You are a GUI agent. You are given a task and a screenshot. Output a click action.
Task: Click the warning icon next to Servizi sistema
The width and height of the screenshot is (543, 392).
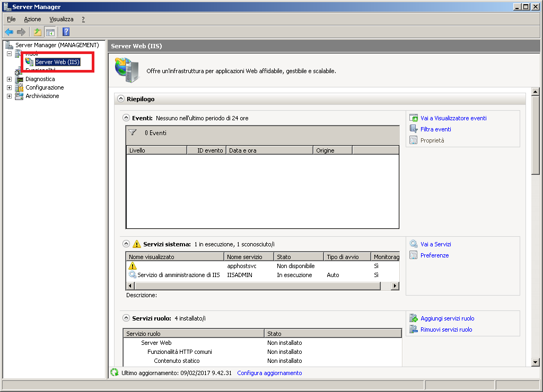(137, 244)
